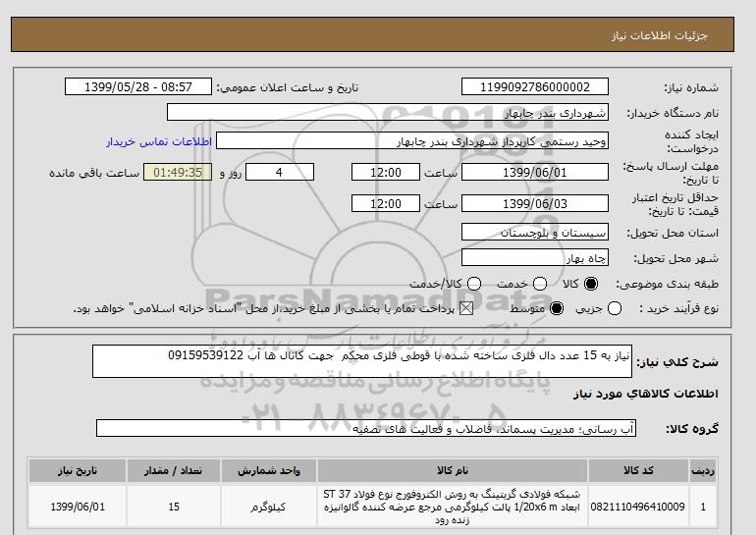Click the response deadline time 12:00 field
Viewport: 756px width, 535px height.
[386, 172]
